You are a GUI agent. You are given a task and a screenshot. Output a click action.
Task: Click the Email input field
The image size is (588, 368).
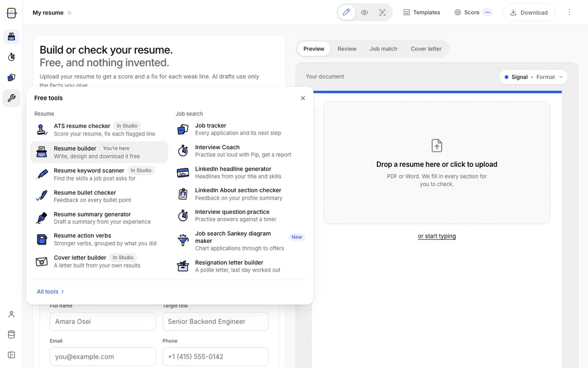click(x=102, y=357)
